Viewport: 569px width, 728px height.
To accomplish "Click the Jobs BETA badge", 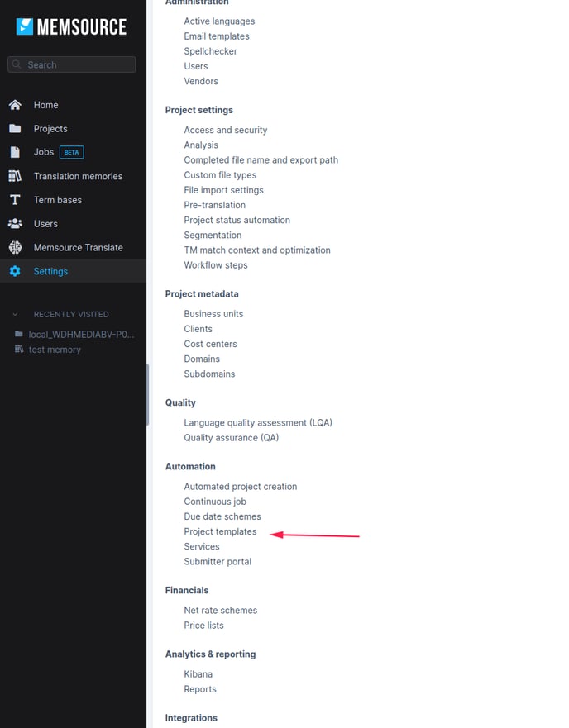I will point(72,152).
